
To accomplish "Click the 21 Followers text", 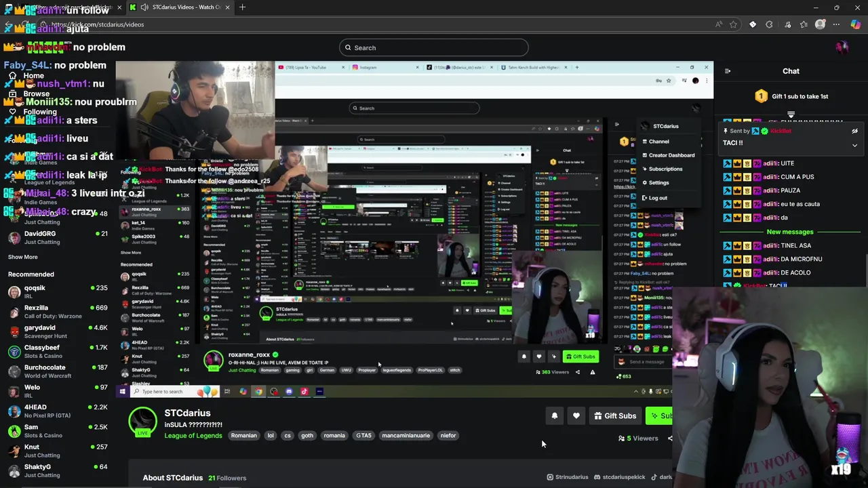I will click(227, 478).
